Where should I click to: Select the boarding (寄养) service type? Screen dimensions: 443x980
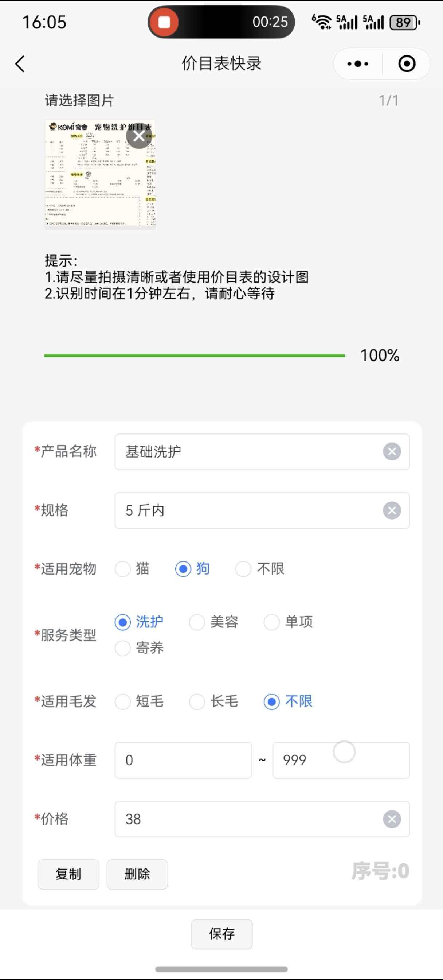tap(123, 648)
